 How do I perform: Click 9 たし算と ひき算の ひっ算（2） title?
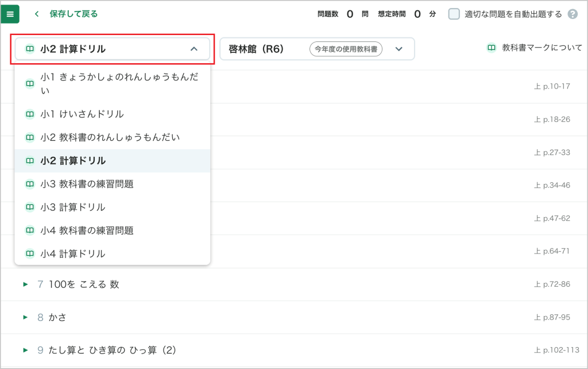click(107, 350)
